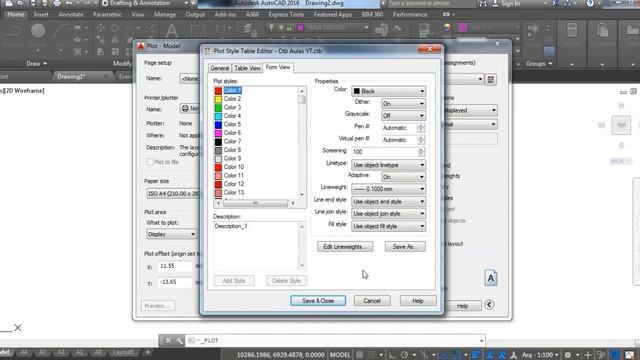Screen dimensions: 640x360
Task: Click the Help question mark icon in the title bar
Action: [590, 3]
